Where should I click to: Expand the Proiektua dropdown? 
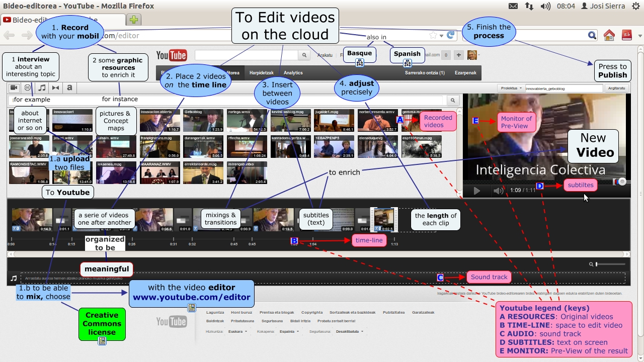(x=510, y=88)
